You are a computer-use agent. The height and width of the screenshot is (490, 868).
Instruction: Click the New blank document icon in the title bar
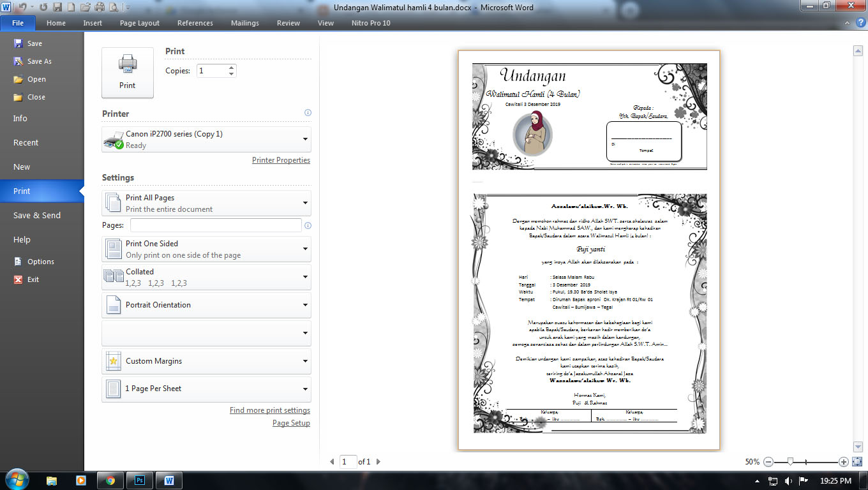click(71, 8)
